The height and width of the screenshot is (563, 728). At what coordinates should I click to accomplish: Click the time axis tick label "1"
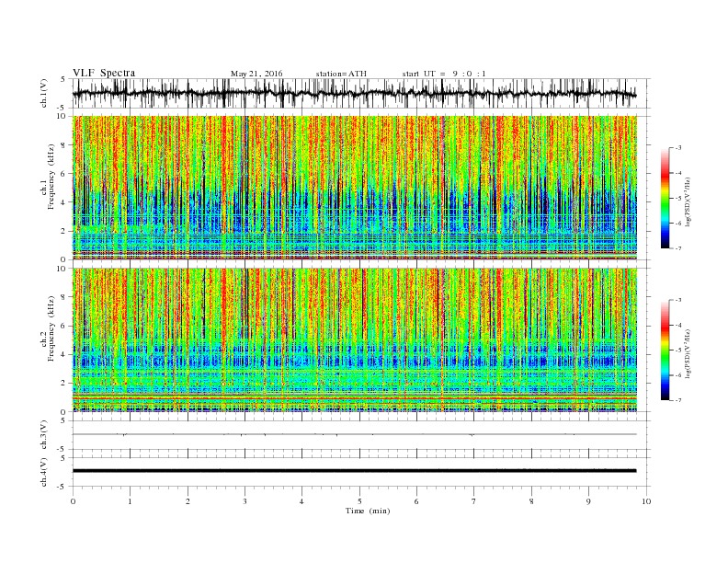(131, 501)
